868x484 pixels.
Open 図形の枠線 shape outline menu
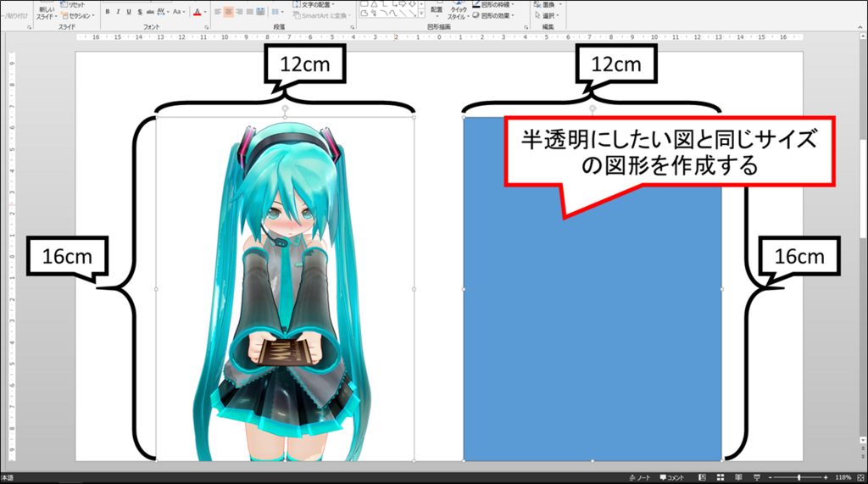(x=494, y=4)
